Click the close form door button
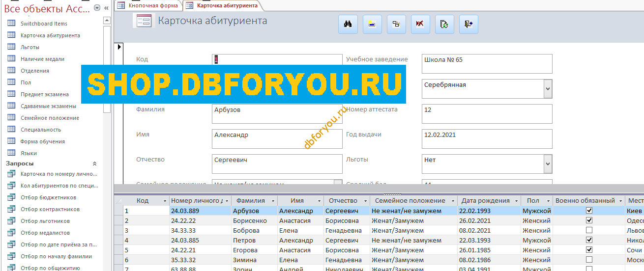The height and width of the screenshot is (271, 644). click(x=468, y=24)
